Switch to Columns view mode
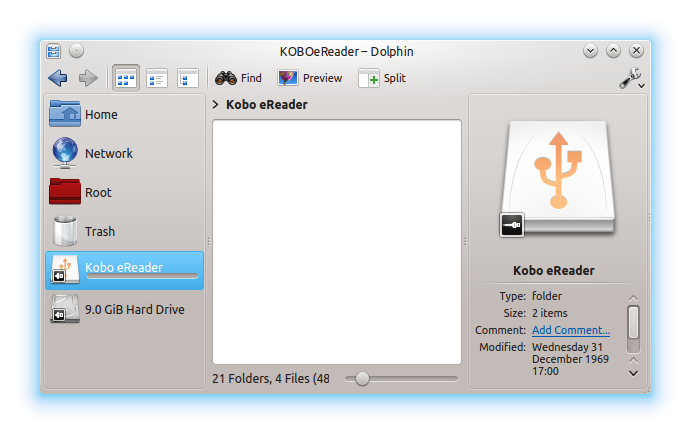Image resolution: width=691 pixels, height=434 pixels. click(x=187, y=78)
